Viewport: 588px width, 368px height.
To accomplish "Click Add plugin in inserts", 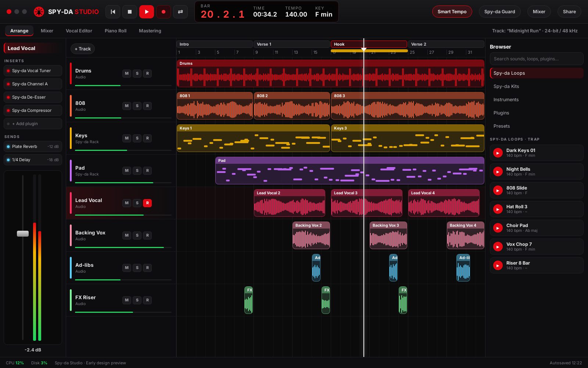I will coord(33,124).
